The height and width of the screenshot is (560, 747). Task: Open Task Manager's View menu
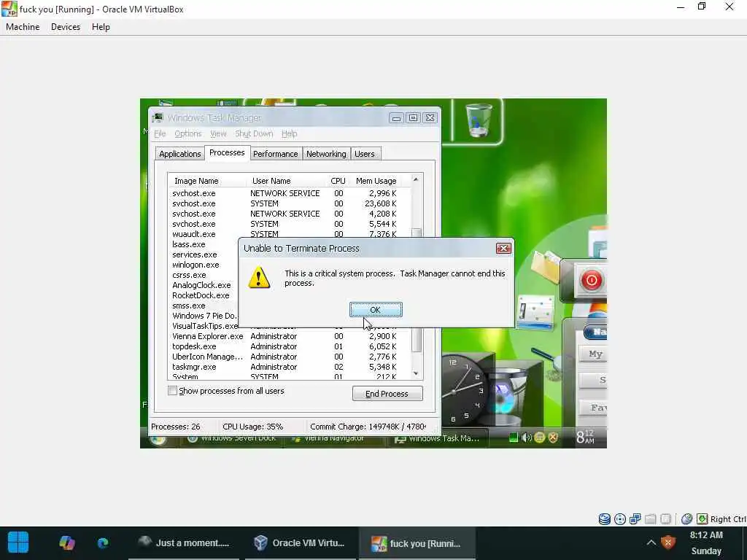[x=218, y=134]
